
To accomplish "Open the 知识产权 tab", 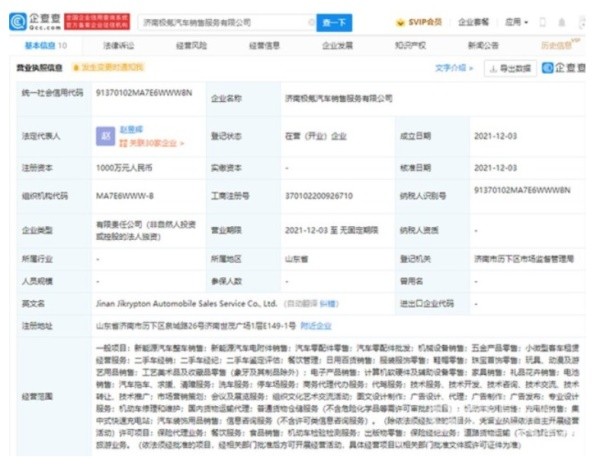I will [x=410, y=46].
